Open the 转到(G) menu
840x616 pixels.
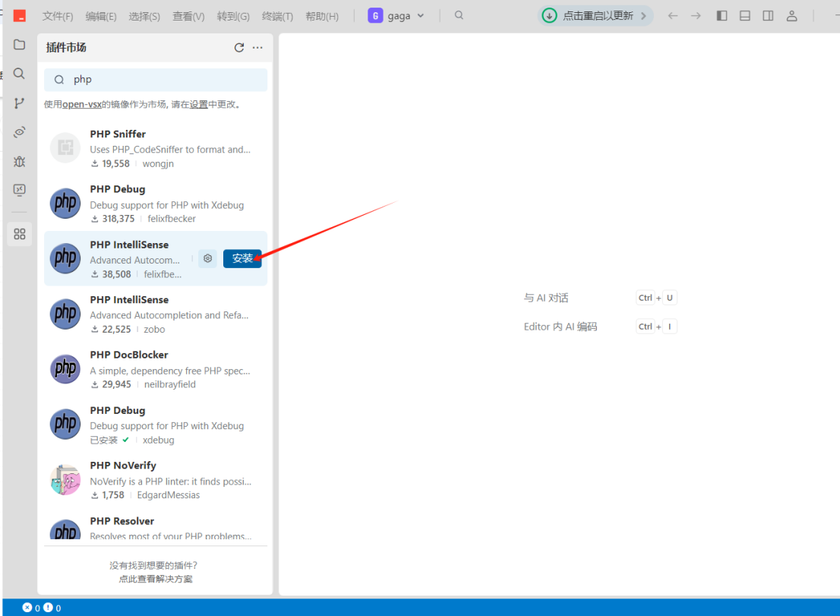(x=233, y=17)
